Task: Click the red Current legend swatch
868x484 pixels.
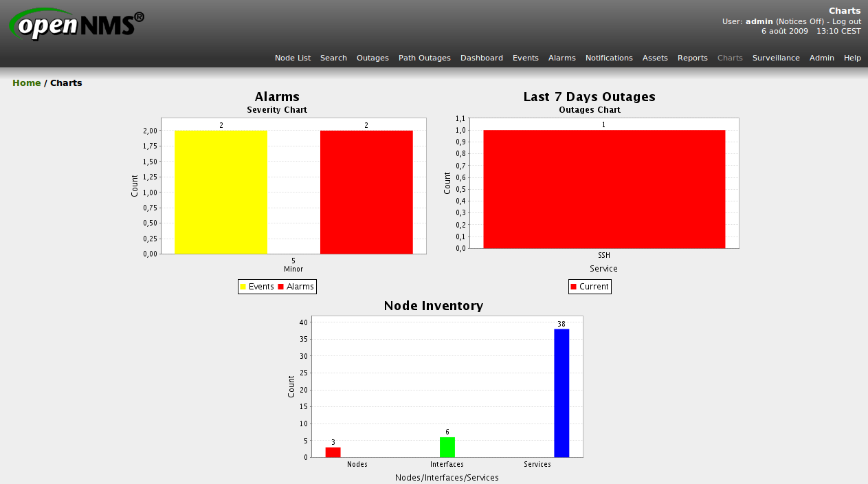Action: 574,287
